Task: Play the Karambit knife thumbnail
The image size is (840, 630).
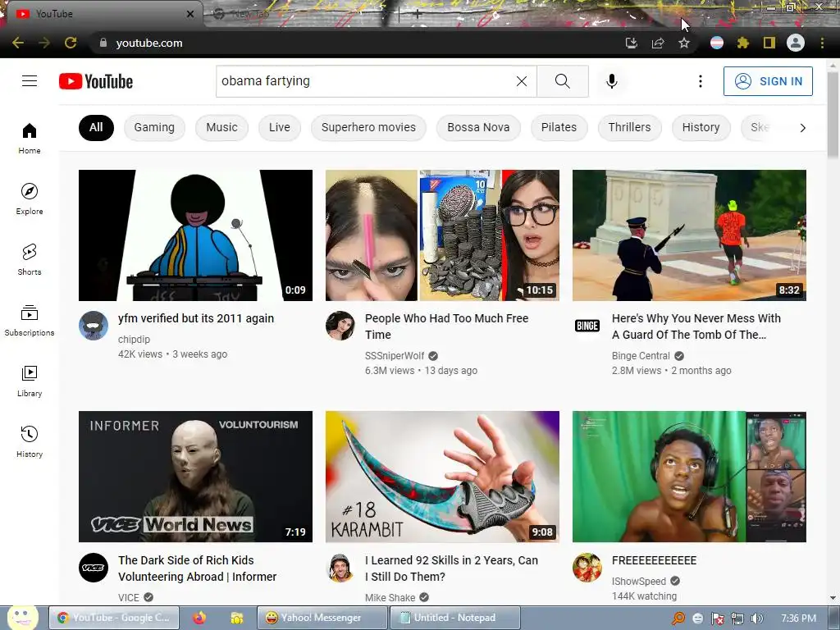Action: click(442, 477)
